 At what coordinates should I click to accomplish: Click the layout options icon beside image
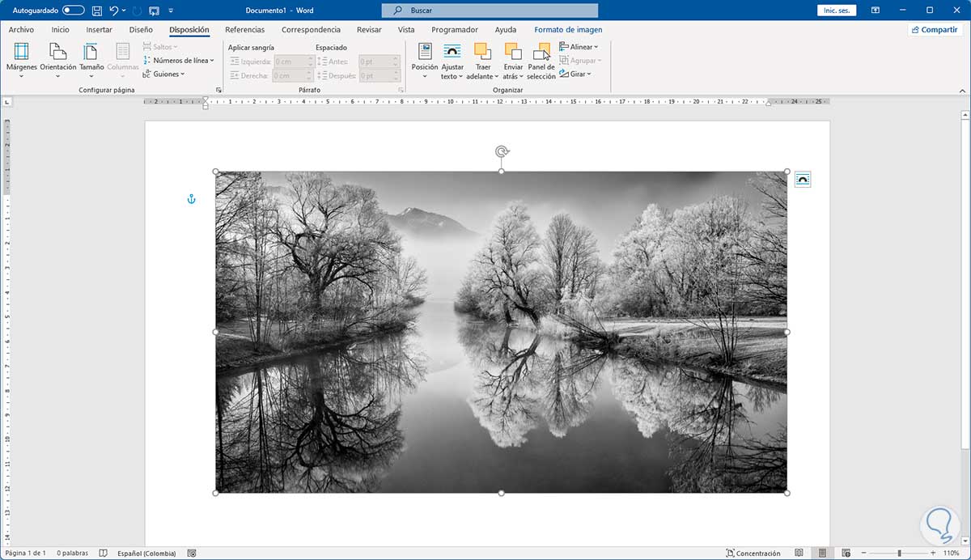(x=802, y=180)
